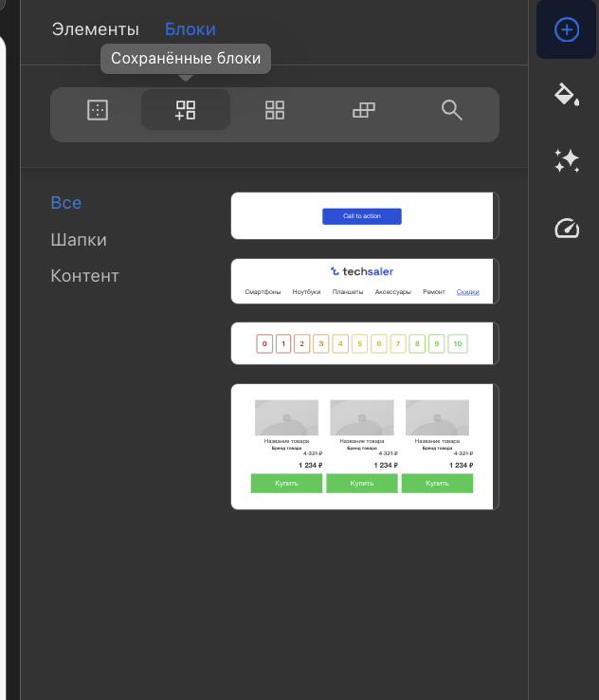Switch to the Элементы tab
Viewport: 599px width, 700px height.
pos(96,29)
